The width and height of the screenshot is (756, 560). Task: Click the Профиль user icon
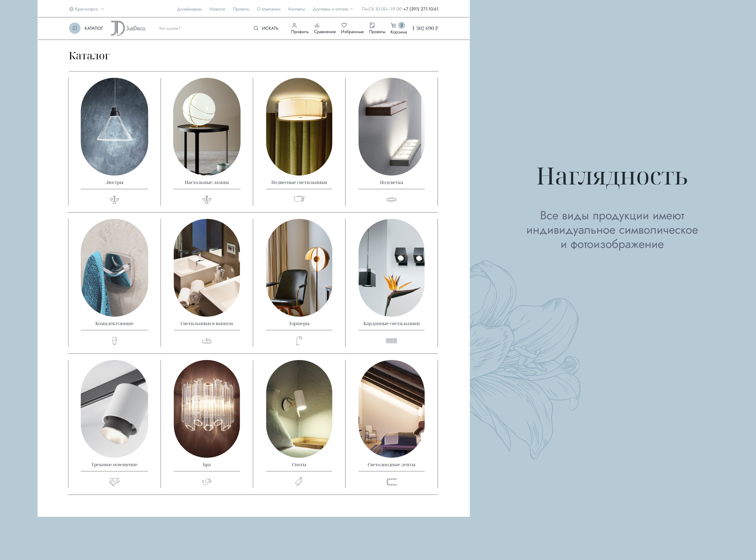click(x=294, y=25)
